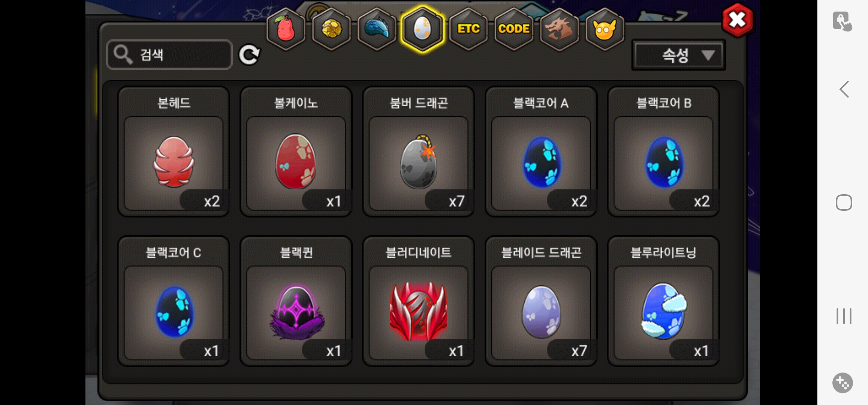
Task: Tap the game controller icon in sidebar
Action: (843, 383)
